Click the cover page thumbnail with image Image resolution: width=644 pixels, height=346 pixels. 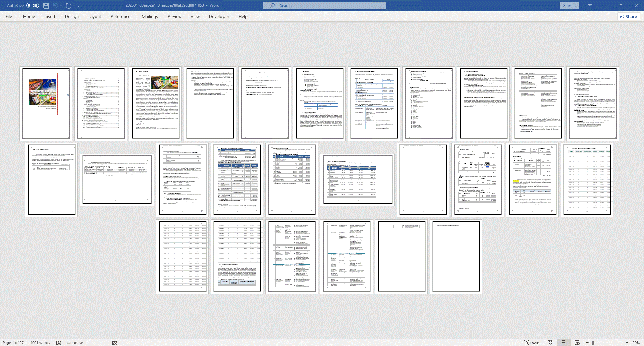click(46, 103)
